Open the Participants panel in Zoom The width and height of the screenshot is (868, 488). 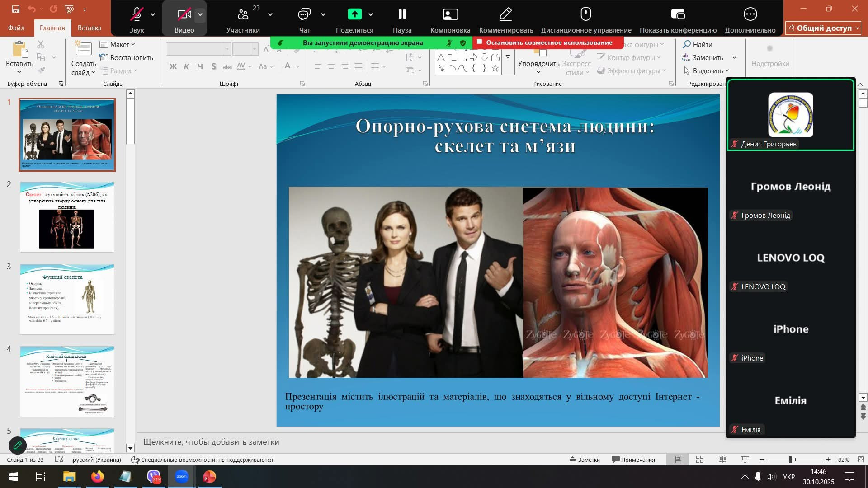[x=243, y=14]
